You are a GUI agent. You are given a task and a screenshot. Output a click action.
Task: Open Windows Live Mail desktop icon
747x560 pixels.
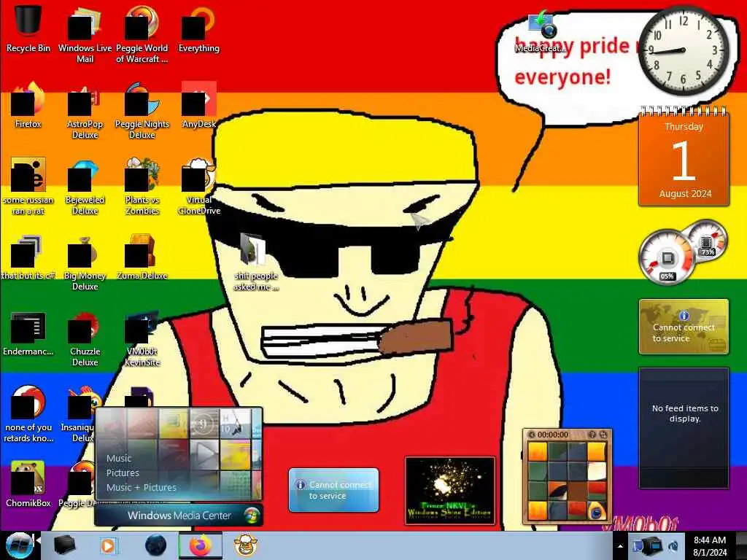tap(85, 34)
